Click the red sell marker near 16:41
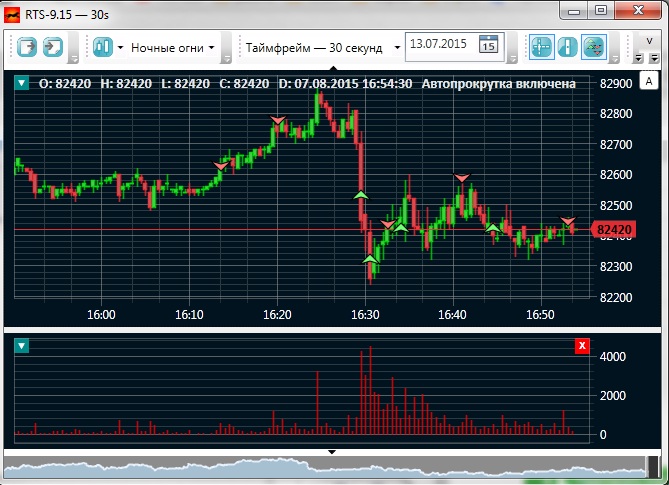 click(461, 177)
